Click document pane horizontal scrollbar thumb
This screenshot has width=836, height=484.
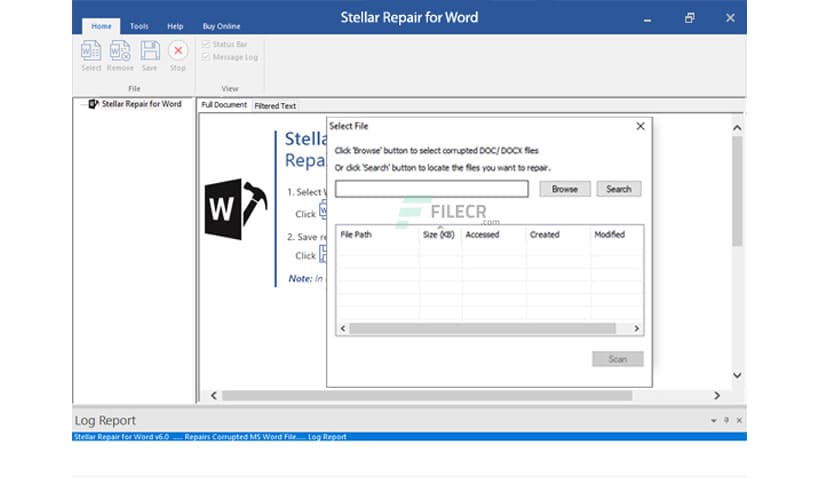point(427,396)
